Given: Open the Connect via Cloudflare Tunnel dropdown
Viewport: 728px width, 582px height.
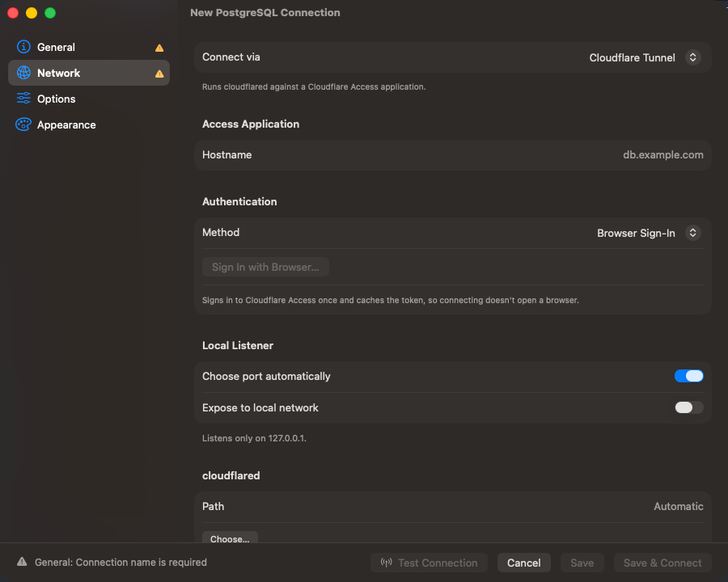Looking at the screenshot, I should coord(645,57).
